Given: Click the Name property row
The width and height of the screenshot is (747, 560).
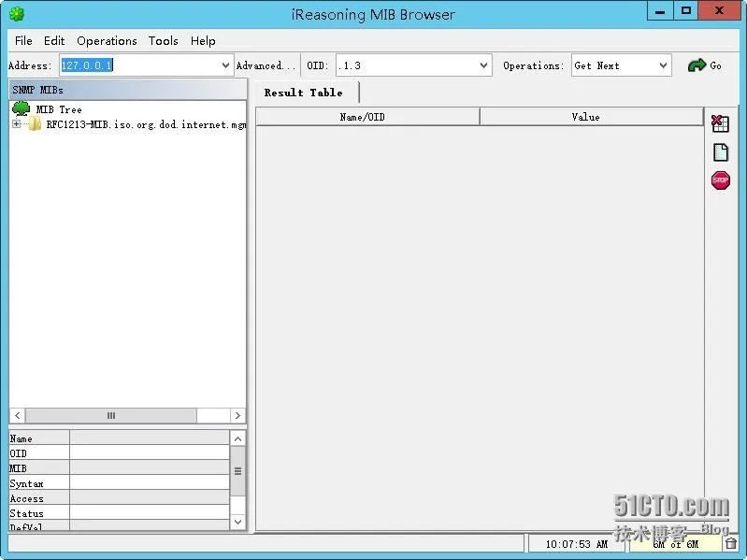Looking at the screenshot, I should (x=119, y=438).
